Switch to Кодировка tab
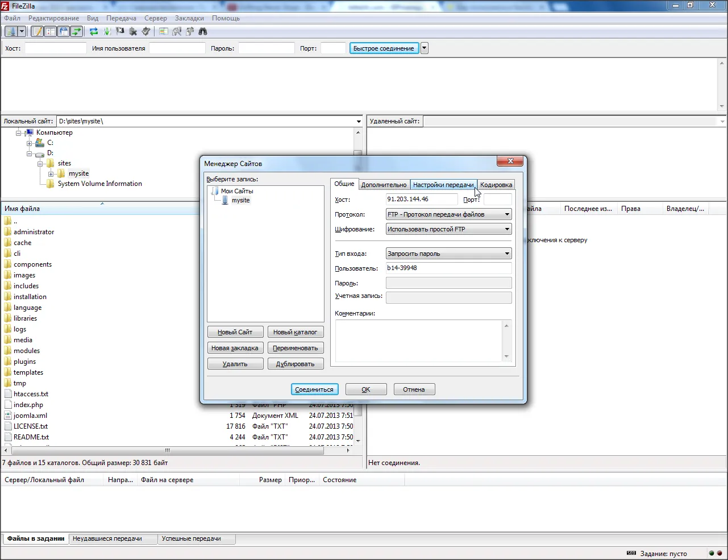Image resolution: width=728 pixels, height=560 pixels. (496, 185)
